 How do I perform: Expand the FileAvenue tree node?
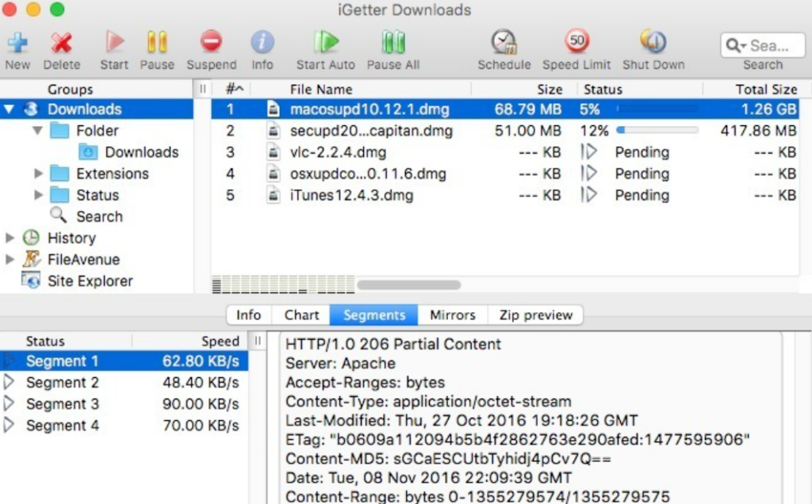[x=10, y=259]
